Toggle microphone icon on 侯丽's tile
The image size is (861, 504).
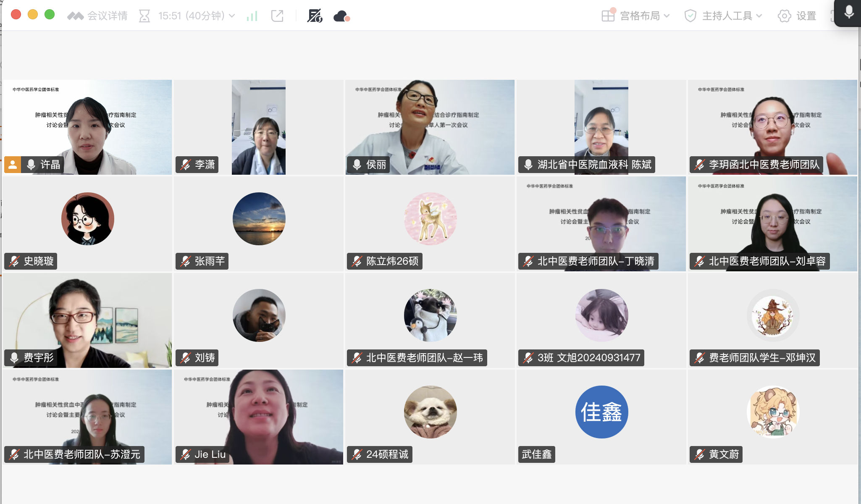coord(357,165)
